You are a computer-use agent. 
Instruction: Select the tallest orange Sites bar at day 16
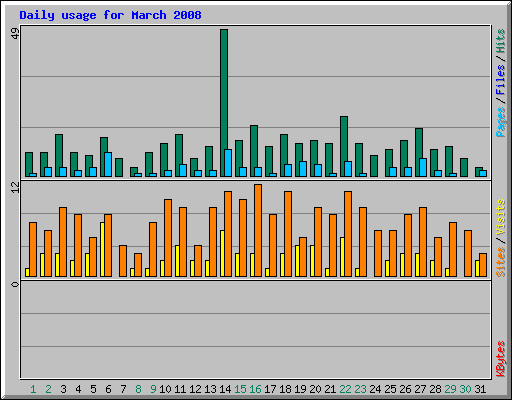(x=258, y=230)
